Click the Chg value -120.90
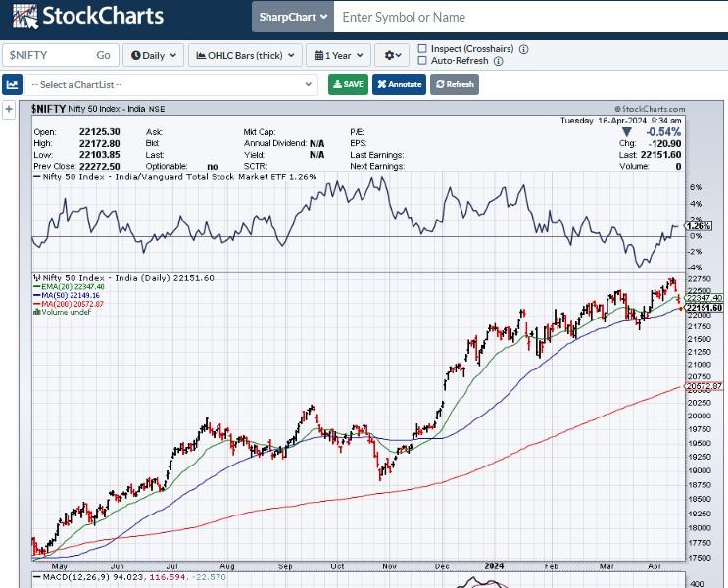 [x=665, y=143]
